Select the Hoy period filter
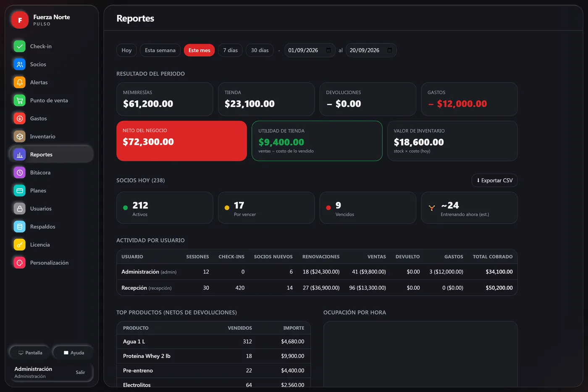 click(x=126, y=50)
